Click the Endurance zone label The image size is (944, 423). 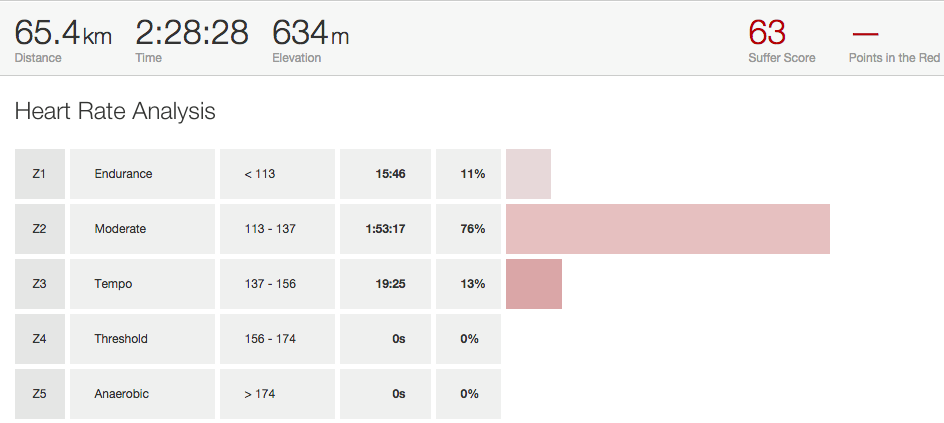(x=124, y=174)
